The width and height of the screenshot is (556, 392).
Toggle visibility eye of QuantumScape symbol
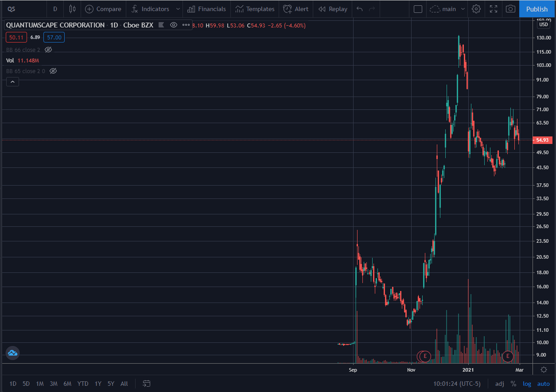pos(174,25)
